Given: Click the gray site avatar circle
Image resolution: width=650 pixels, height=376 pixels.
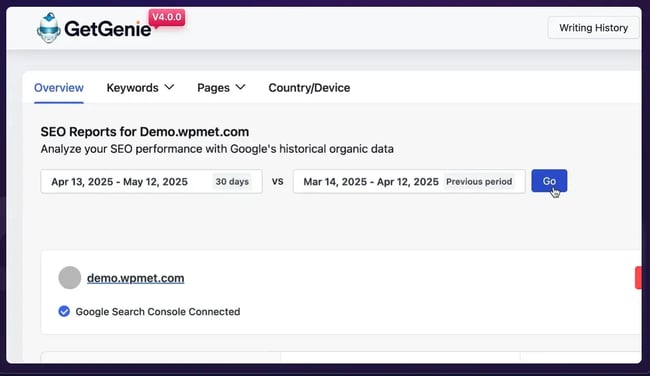Looking at the screenshot, I should [x=70, y=278].
